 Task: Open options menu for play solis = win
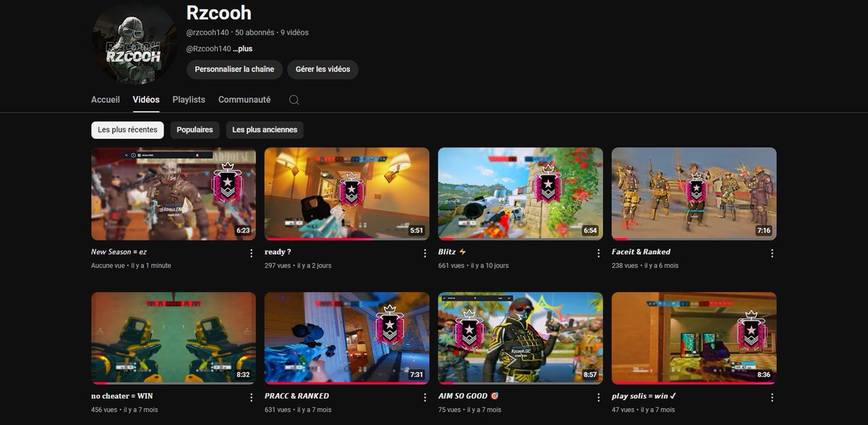[x=773, y=398]
